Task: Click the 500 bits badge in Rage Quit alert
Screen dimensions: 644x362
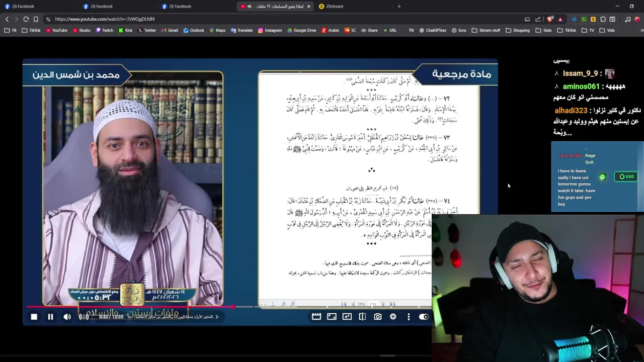Action: 626,176
